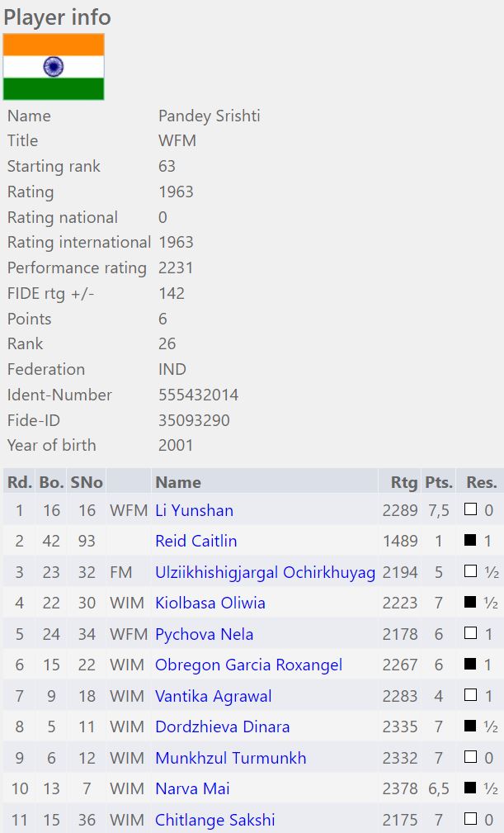
Task: Open Narva Mai player details
Action: (x=192, y=789)
